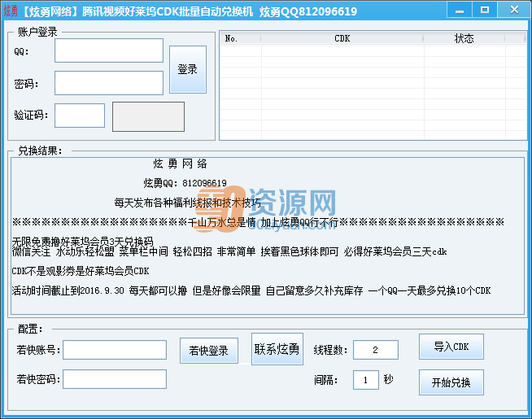This screenshot has height=419, width=532.
Task: Click the 兑换结果 group label
Action: (40, 151)
